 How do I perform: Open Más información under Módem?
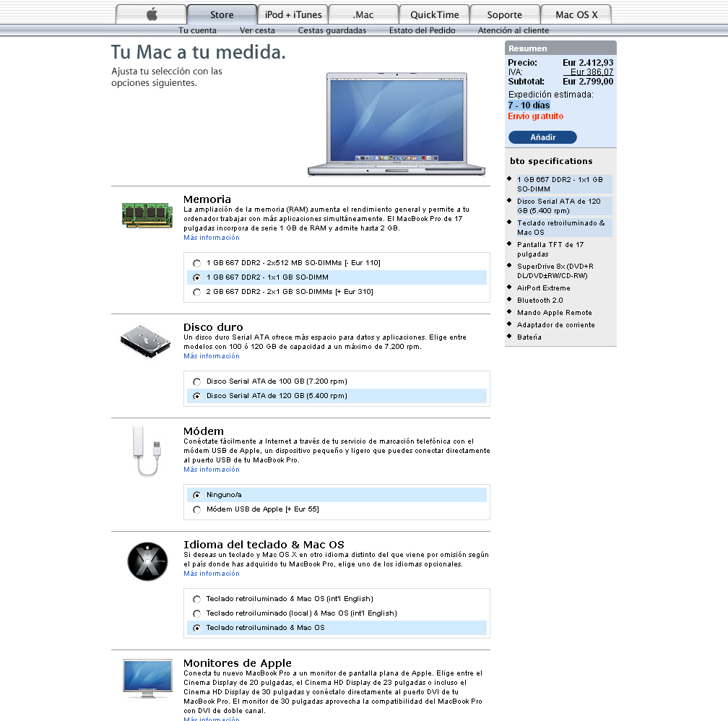click(x=211, y=469)
